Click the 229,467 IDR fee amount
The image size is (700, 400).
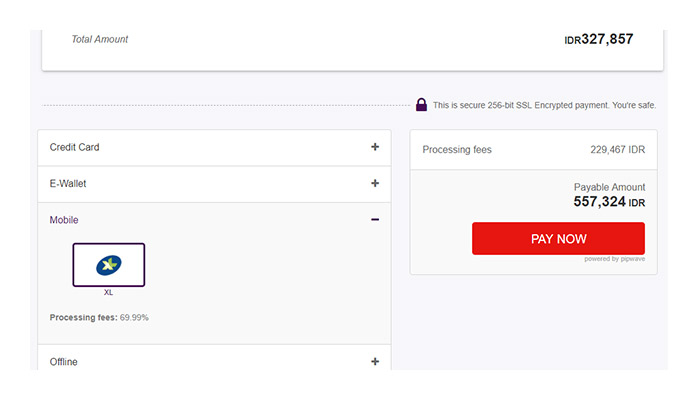click(617, 150)
